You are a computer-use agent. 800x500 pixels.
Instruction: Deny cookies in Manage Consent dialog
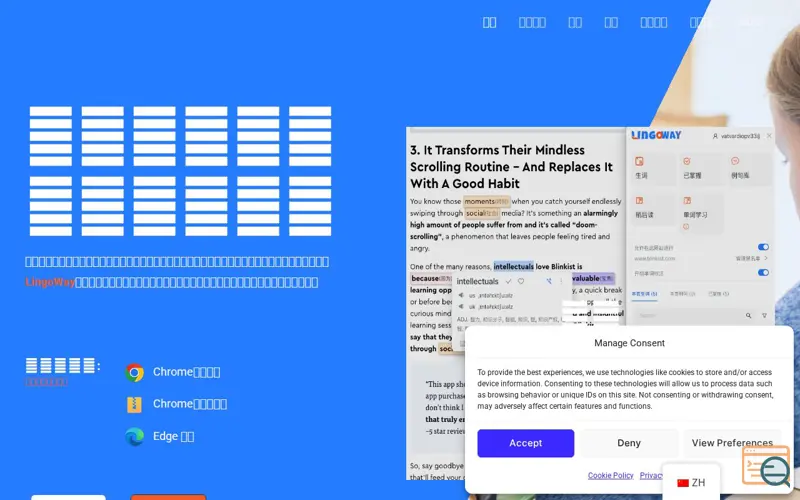click(629, 443)
